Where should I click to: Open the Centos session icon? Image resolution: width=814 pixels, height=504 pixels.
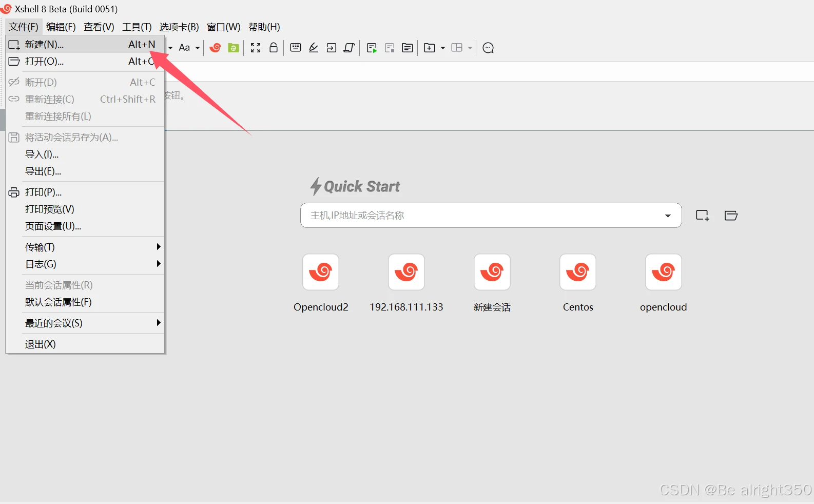(x=578, y=272)
